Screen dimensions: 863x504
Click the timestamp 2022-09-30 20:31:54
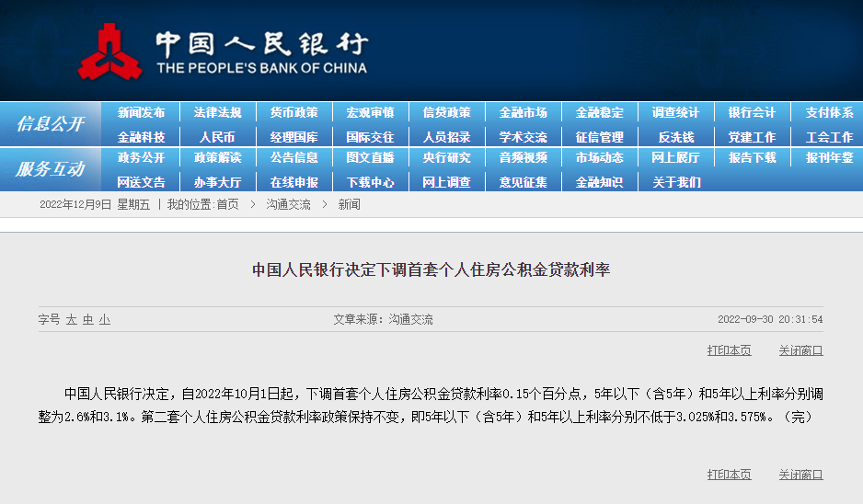770,319
